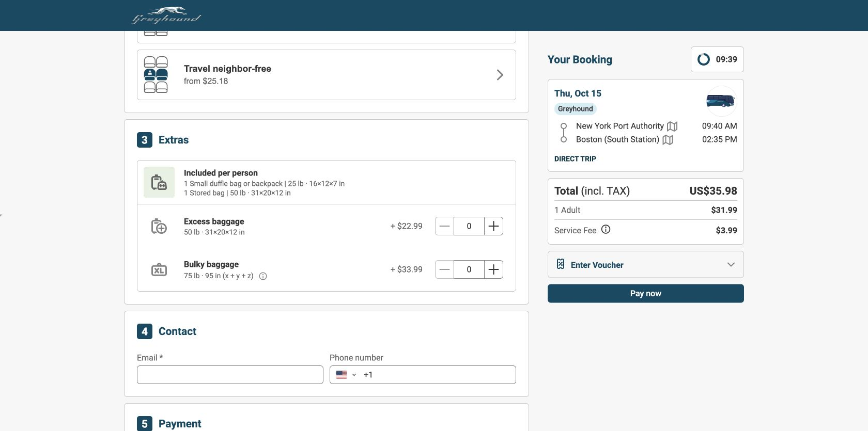
Task: Click the 09:40 AM departure time
Action: click(x=719, y=126)
